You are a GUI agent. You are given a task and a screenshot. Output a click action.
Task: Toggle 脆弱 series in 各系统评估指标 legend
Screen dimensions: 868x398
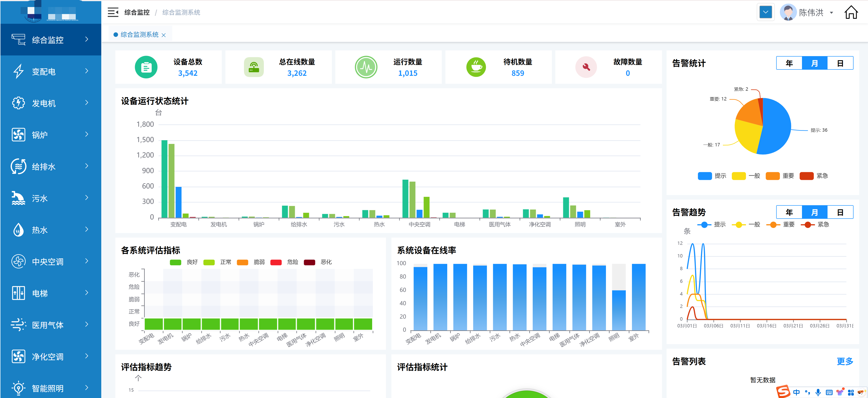(x=251, y=262)
